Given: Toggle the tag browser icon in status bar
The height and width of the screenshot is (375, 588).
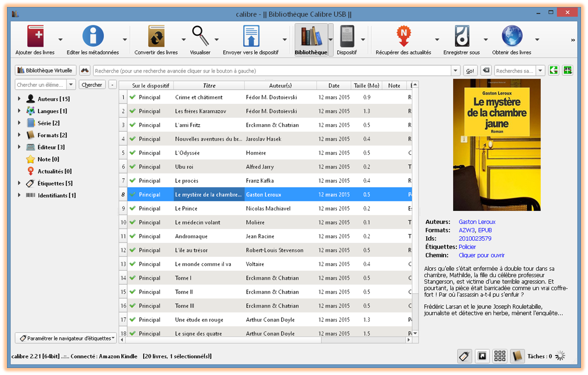Looking at the screenshot, I should click(464, 356).
